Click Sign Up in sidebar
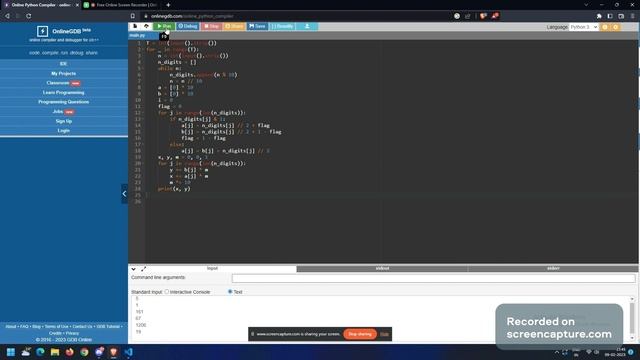 (64, 121)
